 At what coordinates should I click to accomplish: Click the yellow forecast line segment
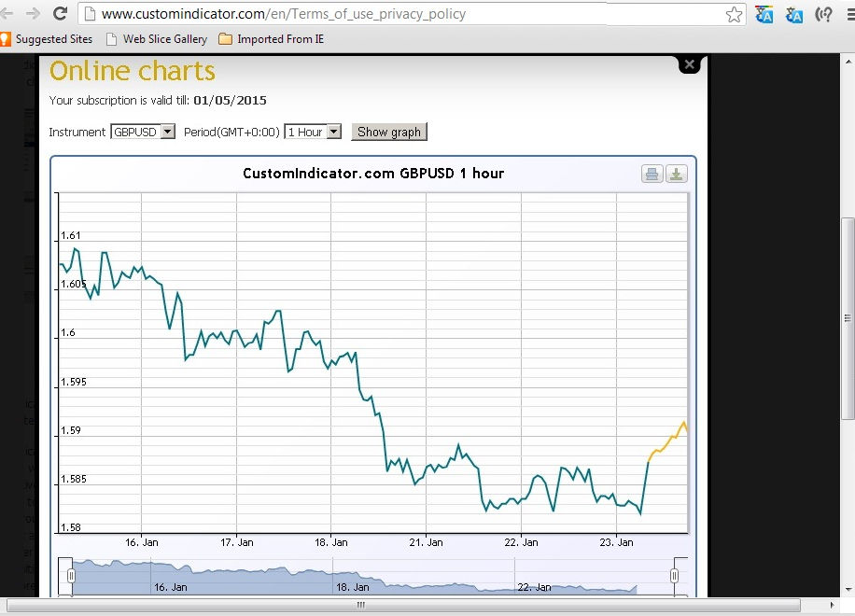[x=667, y=442]
